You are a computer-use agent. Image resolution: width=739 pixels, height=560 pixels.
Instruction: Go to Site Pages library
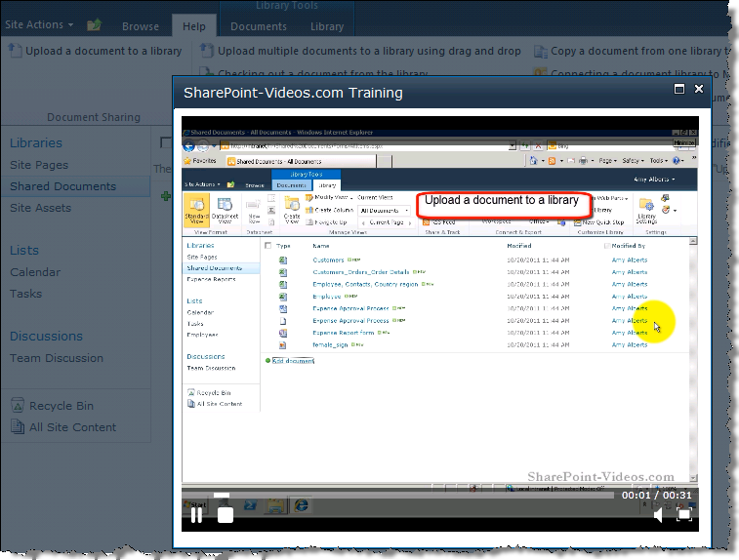coord(39,165)
